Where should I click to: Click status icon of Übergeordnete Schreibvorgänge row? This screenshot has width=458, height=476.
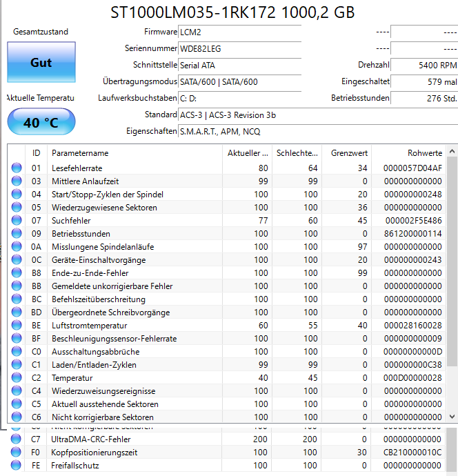coord(17,312)
